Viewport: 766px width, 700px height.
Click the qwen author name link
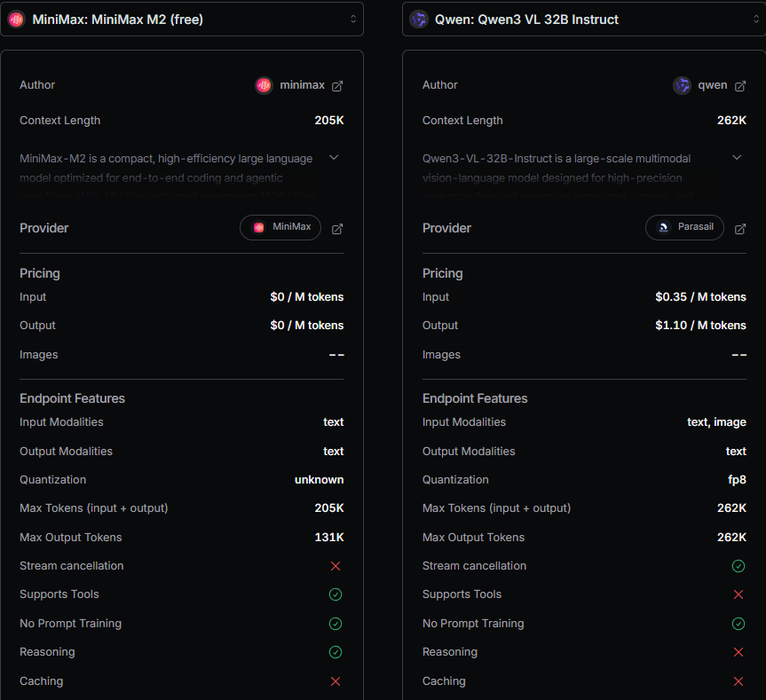713,86
